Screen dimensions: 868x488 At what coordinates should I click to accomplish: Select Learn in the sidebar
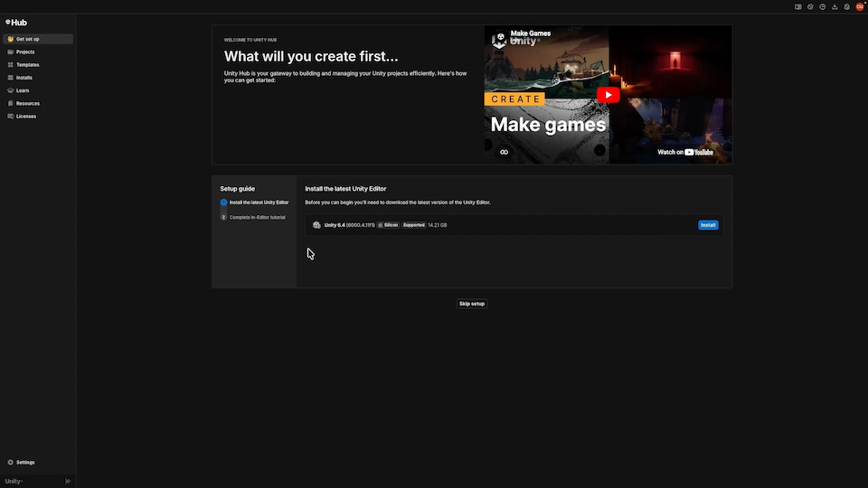pyautogui.click(x=38, y=90)
